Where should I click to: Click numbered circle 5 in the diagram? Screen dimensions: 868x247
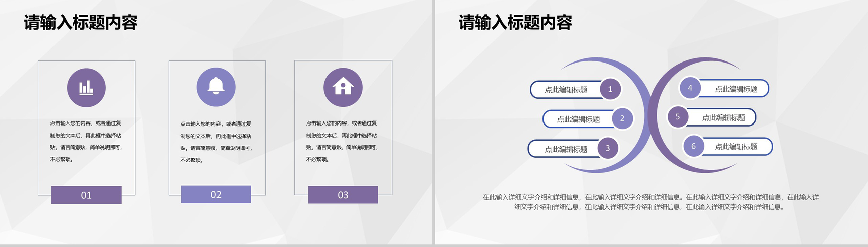click(678, 117)
